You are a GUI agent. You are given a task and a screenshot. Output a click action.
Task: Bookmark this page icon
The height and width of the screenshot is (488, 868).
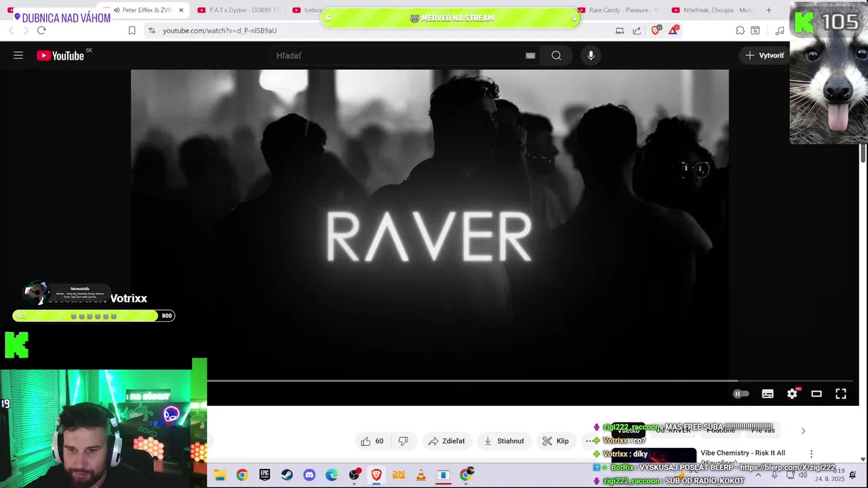pyautogui.click(x=132, y=30)
